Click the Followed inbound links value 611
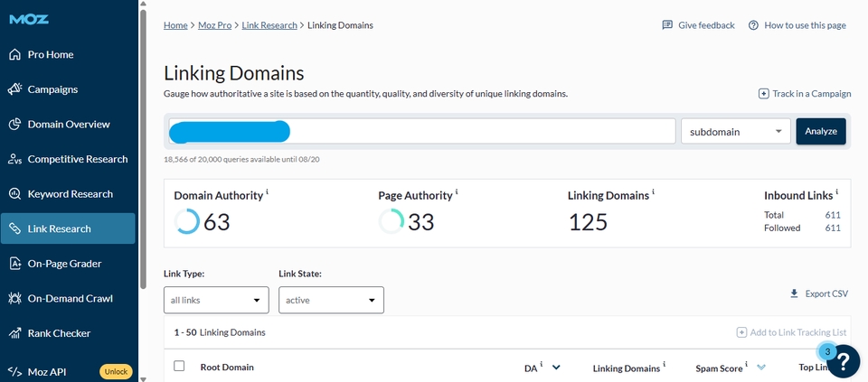Screen dimensions: 868x382 (833, 228)
